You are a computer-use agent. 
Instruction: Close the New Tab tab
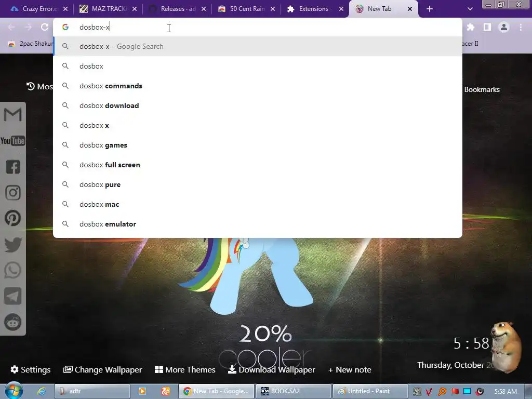pos(410,9)
